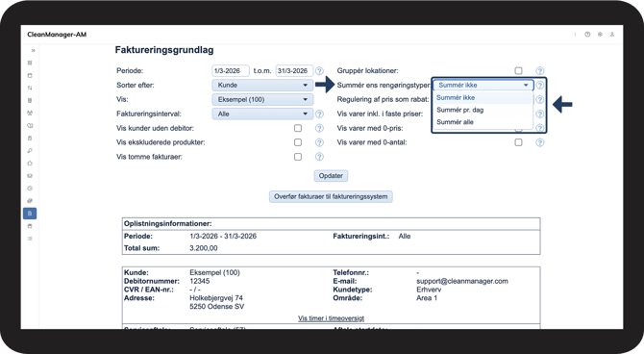Screen dimensions: 644x354
Task: Click the Periode end date field 31/3-2026
Action: click(x=294, y=71)
